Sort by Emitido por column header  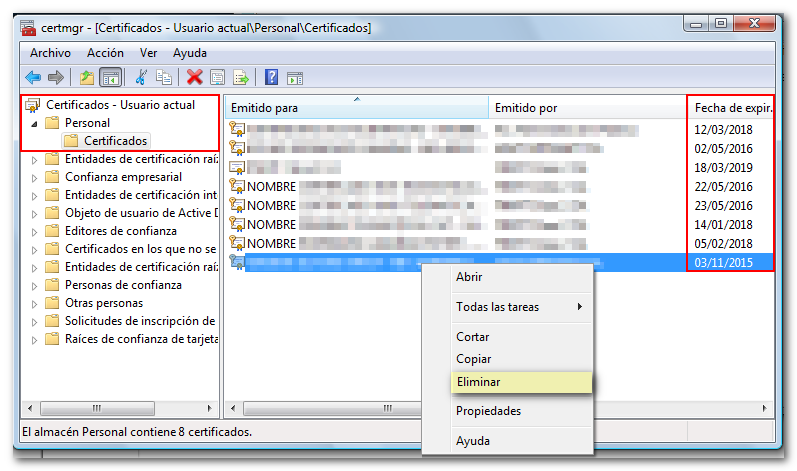coord(526,107)
